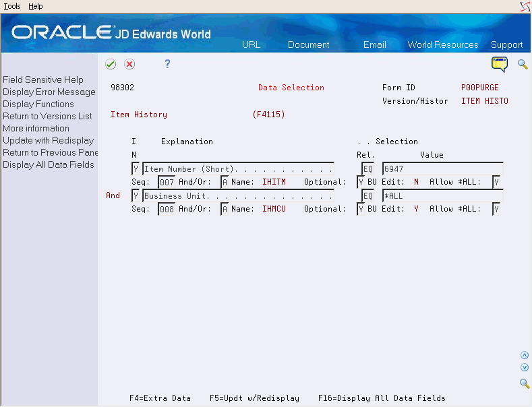Choose Return to Previous Panel
The height and width of the screenshot is (407, 532).
tap(50, 152)
